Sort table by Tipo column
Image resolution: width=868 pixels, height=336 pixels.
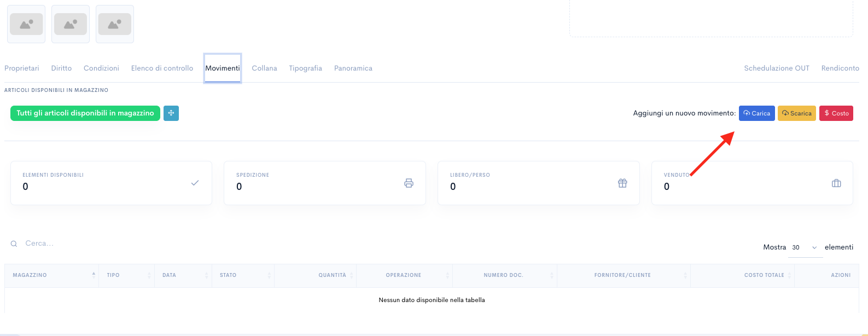click(126, 275)
